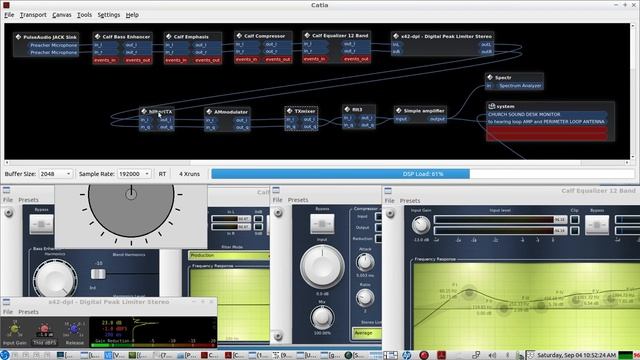Open the Transport menu

(x=33, y=15)
